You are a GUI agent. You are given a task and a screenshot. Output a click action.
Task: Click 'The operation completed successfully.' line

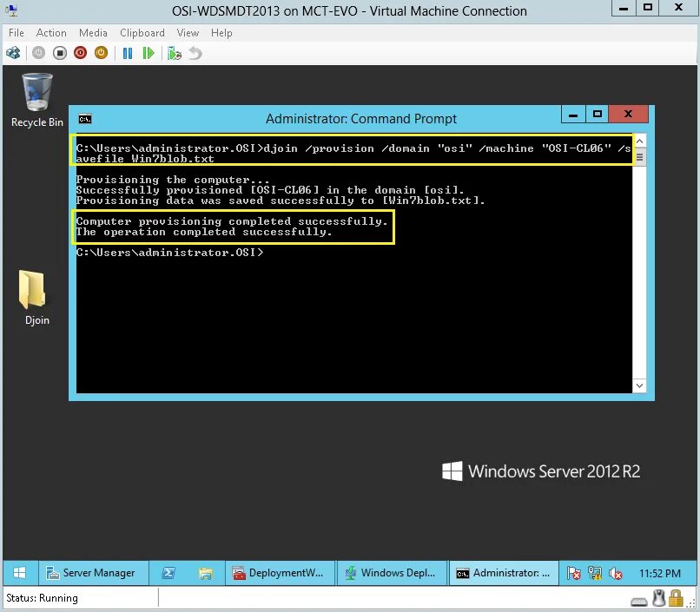pyautogui.click(x=204, y=232)
